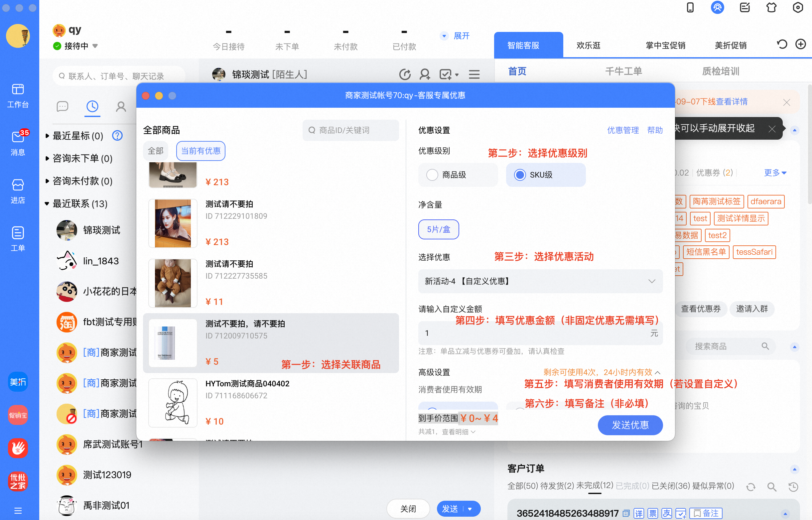Switch to the chat bubble conversations list icon
This screenshot has width=812, height=520.
[63, 107]
